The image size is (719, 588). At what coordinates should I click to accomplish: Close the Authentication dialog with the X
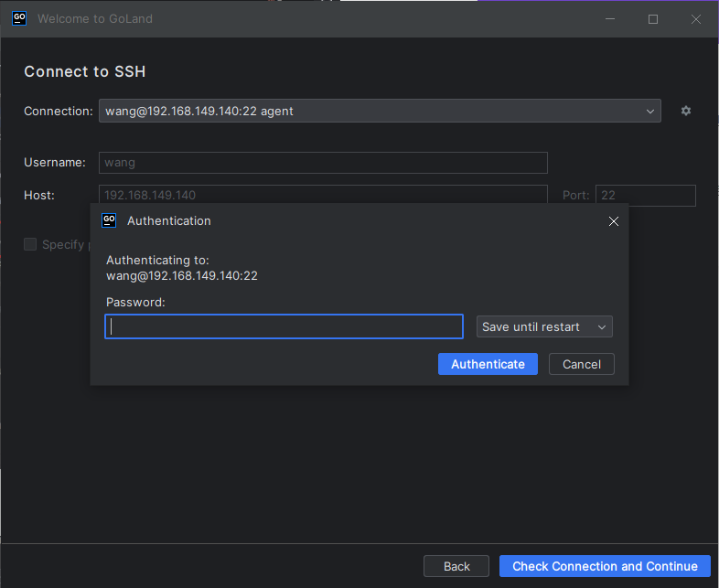pyautogui.click(x=614, y=221)
